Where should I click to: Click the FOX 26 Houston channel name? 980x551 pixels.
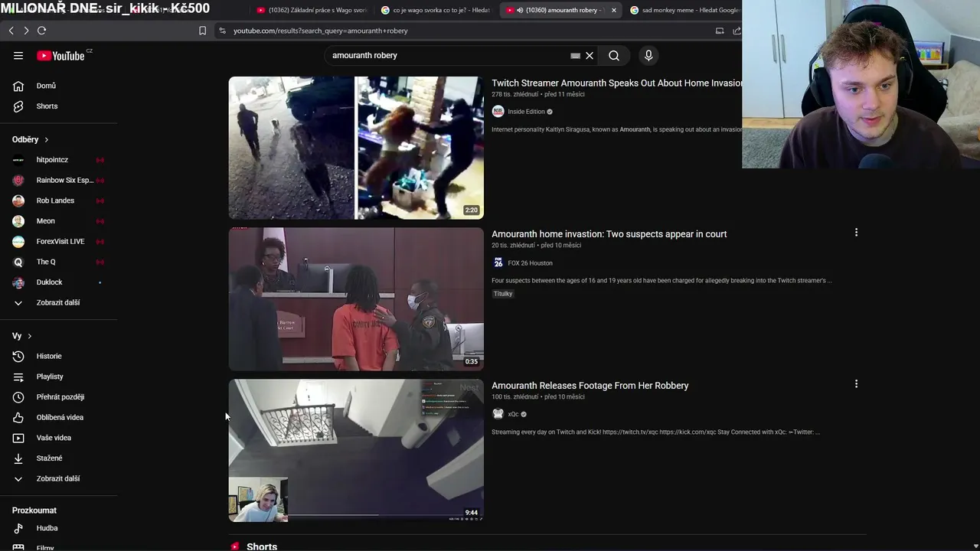(x=530, y=262)
